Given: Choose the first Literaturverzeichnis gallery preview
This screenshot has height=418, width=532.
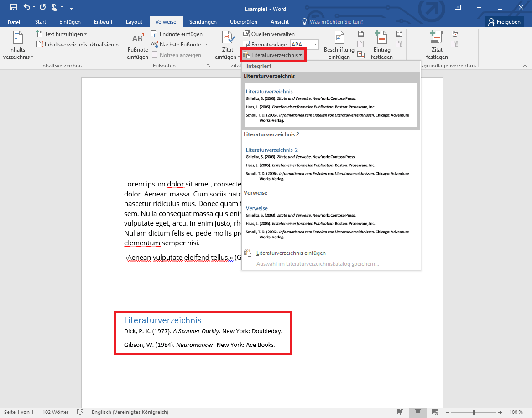Looking at the screenshot, I should click(331, 105).
